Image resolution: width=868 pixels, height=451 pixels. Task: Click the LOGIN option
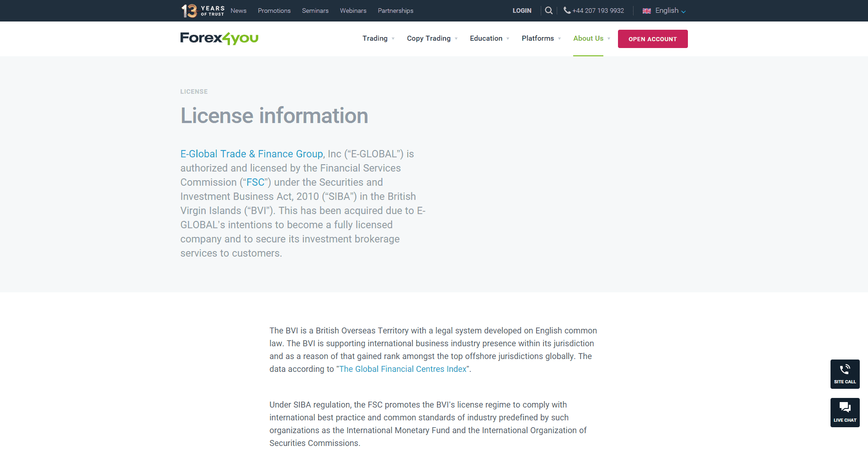point(522,10)
